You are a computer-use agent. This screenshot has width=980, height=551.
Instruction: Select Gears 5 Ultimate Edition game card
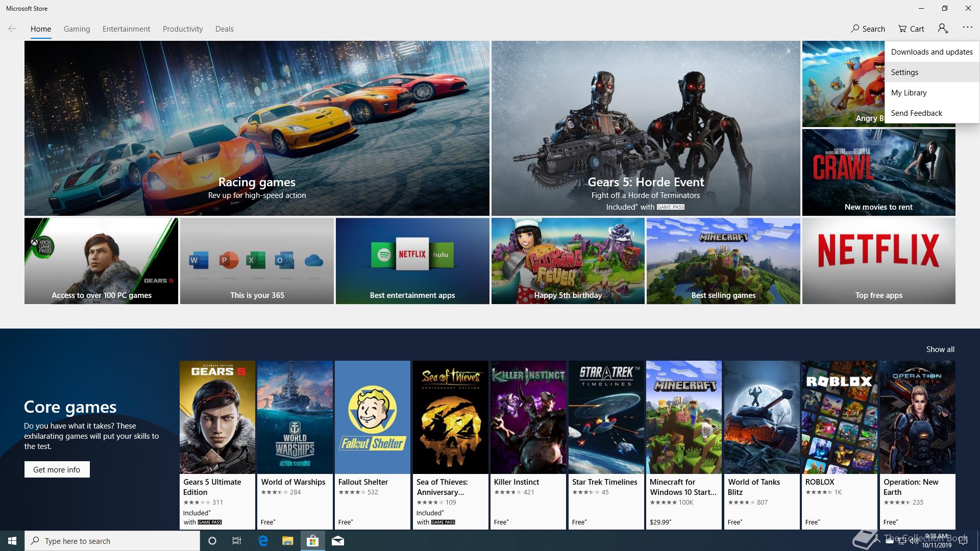tap(217, 445)
